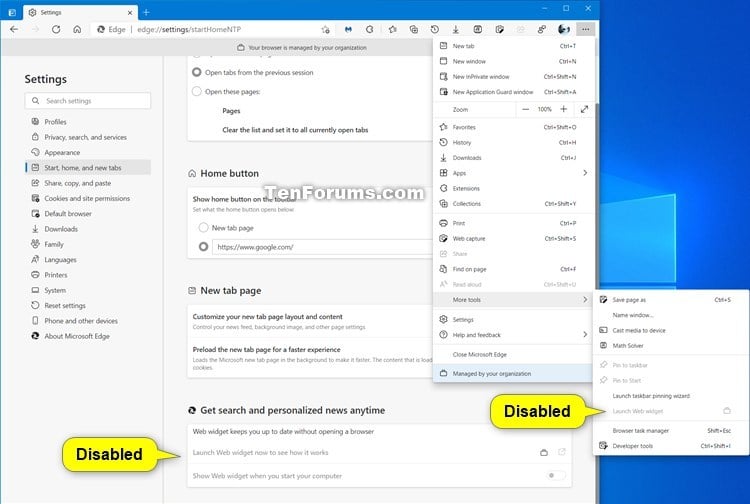
Task: Open Privacy, search, and services
Action: [x=88, y=137]
